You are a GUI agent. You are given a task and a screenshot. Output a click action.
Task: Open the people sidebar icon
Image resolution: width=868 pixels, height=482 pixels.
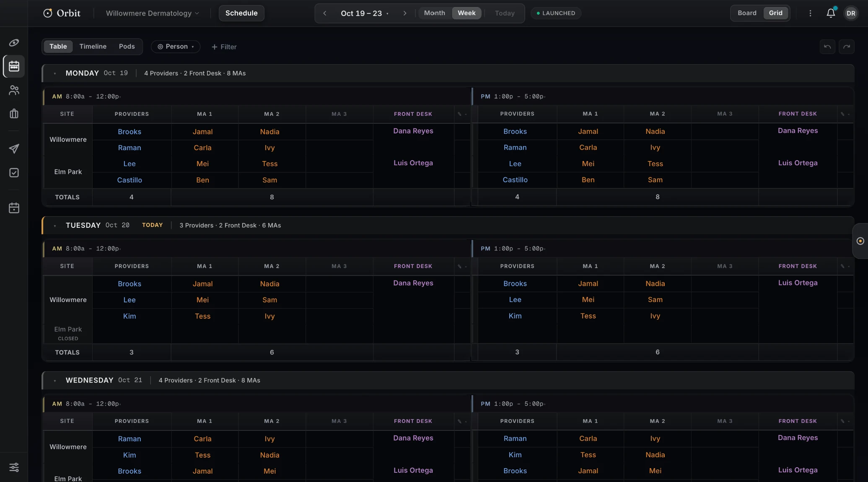tap(14, 90)
